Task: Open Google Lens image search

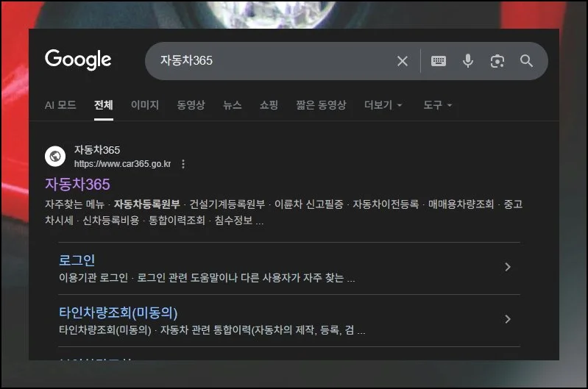Action: (x=497, y=61)
